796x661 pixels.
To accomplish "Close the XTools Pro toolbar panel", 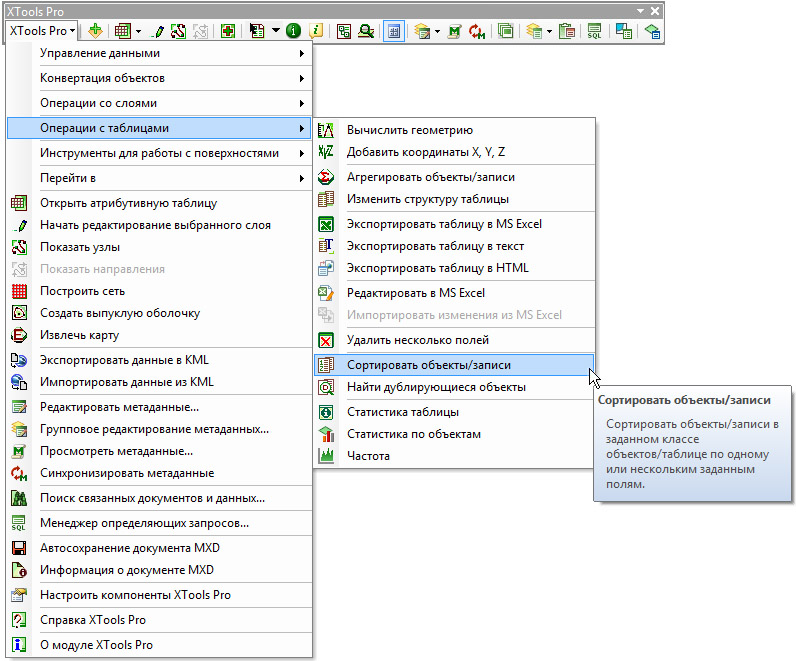I will [x=655, y=10].
